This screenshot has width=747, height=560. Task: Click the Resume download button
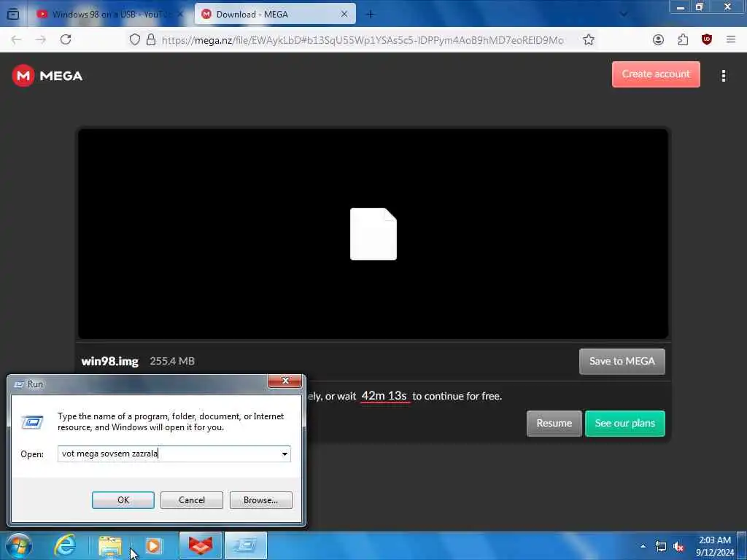pos(554,424)
